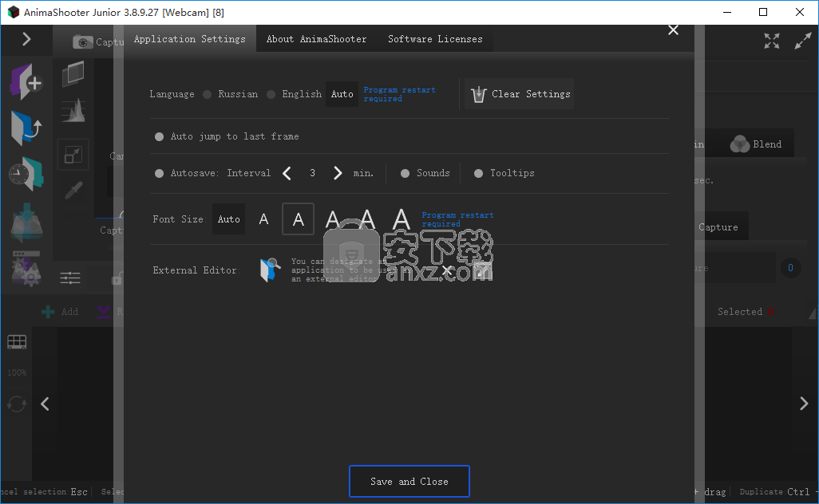This screenshot has width=819, height=504.
Task: Toggle Auto jump to last frame
Action: (160, 136)
